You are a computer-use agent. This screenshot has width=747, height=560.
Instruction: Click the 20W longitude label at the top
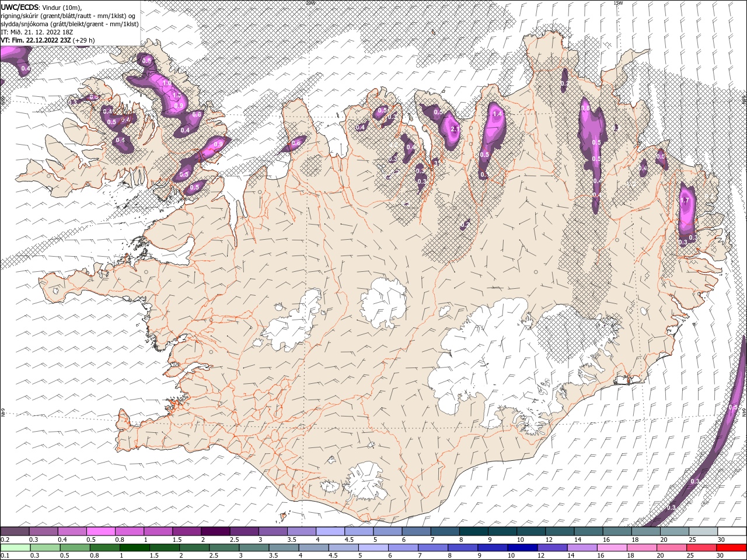click(x=310, y=3)
